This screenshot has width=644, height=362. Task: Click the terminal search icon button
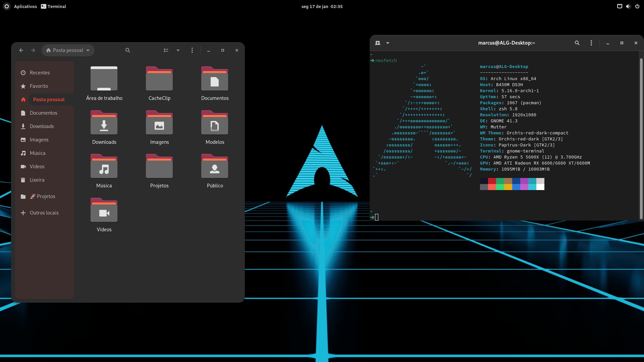pos(577,43)
